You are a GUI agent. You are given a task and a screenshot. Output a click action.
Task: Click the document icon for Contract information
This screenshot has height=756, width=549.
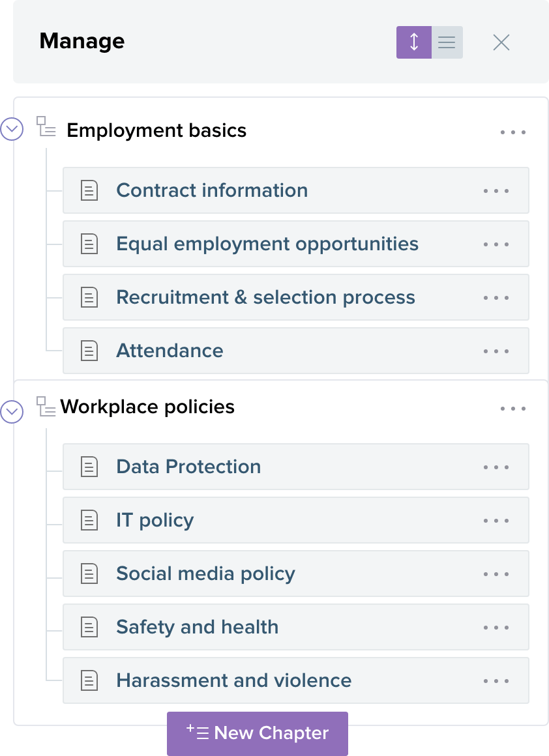[x=89, y=190]
